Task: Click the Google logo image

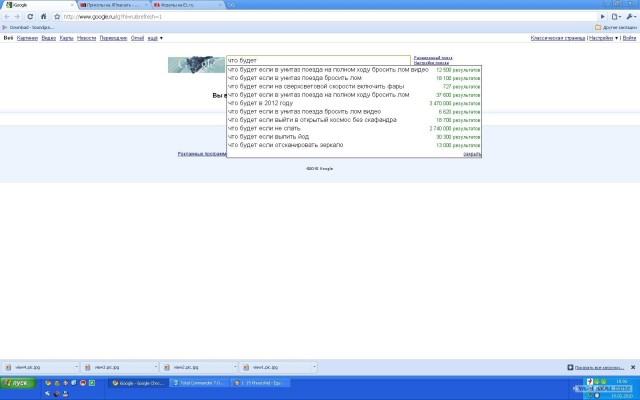Action: click(x=196, y=65)
